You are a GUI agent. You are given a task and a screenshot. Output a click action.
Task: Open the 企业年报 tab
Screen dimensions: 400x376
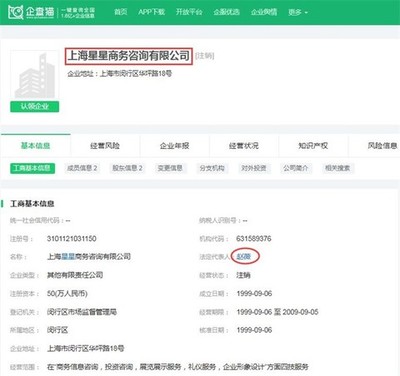174,146
